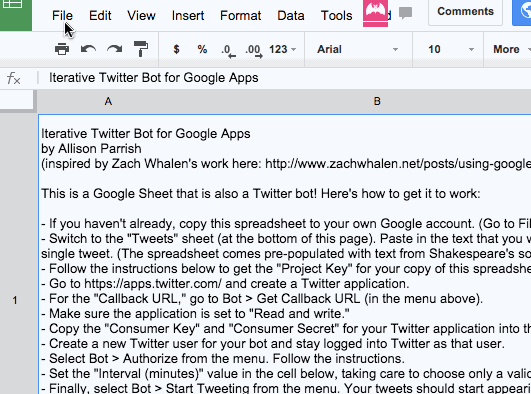531x394 pixels.
Task: Open the Data menu
Action: pyautogui.click(x=291, y=16)
